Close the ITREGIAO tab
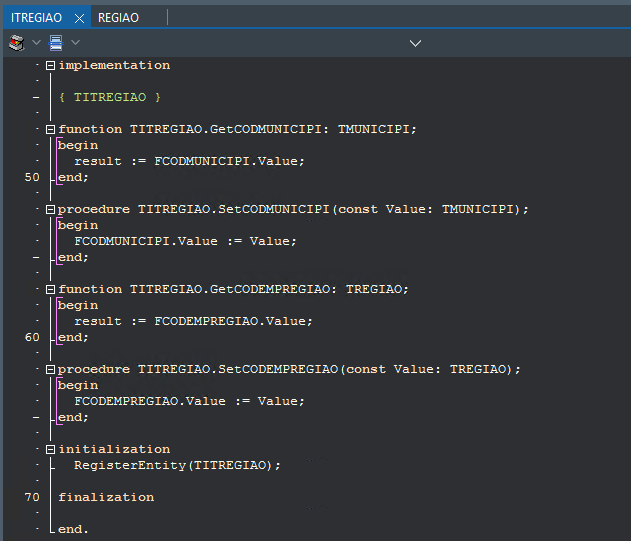Screen dimensions: 631x541 click(x=80, y=18)
